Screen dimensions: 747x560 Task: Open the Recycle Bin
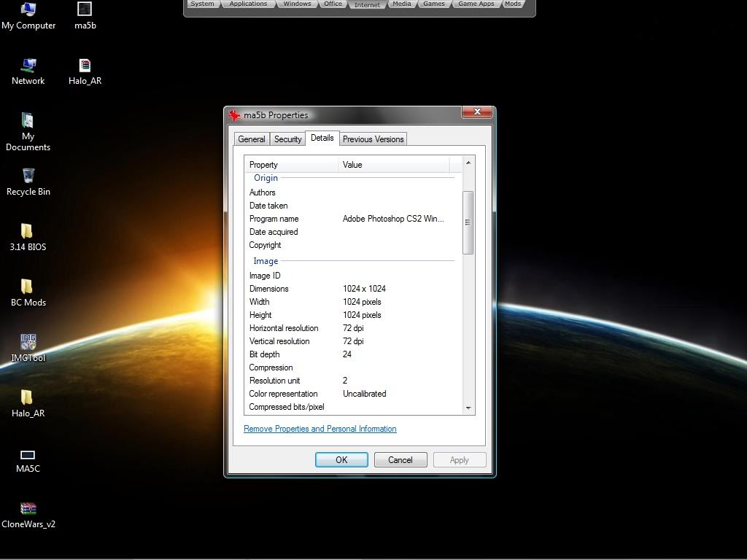point(28,182)
